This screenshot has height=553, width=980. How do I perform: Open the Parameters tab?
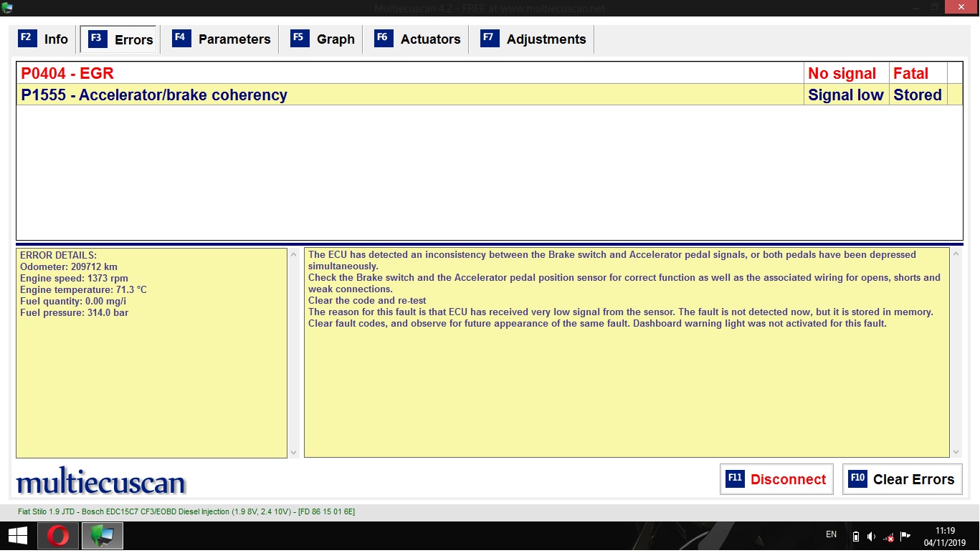222,39
